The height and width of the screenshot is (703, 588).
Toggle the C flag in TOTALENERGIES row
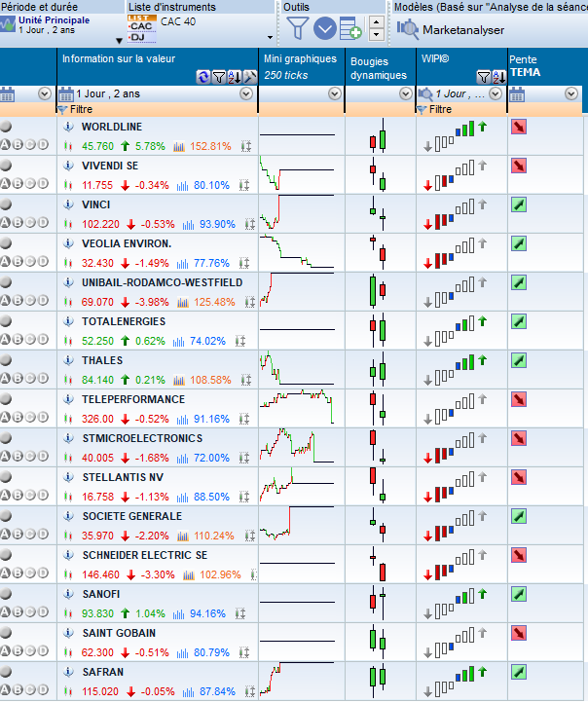pyautogui.click(x=30, y=340)
